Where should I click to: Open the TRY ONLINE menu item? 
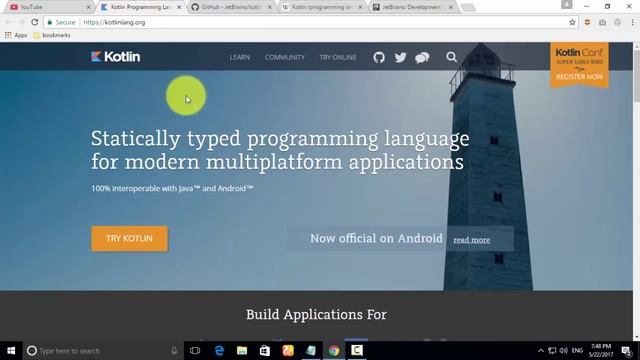point(338,57)
